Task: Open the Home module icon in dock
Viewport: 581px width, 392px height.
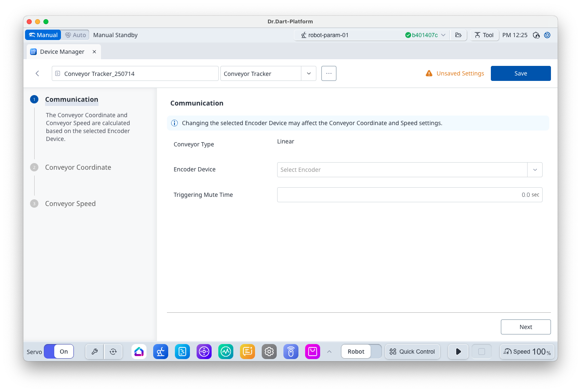Action: (x=139, y=352)
